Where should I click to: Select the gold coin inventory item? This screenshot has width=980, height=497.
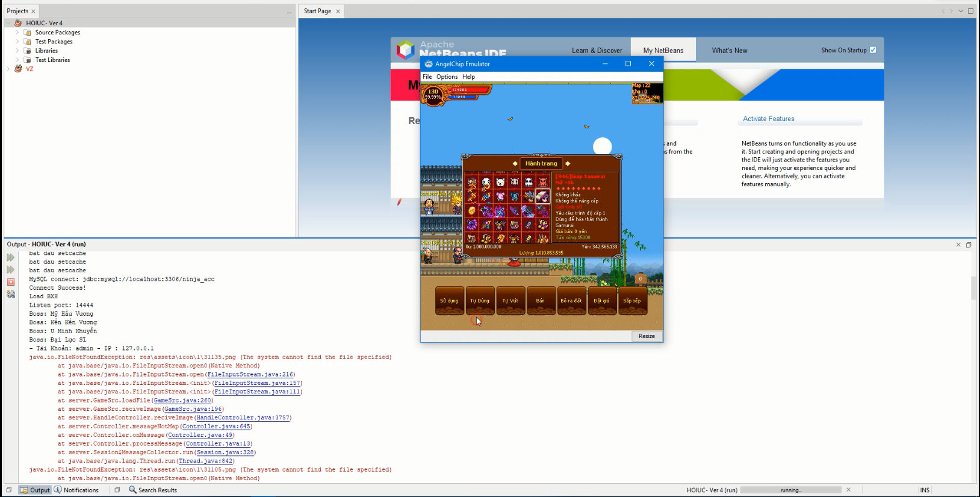(x=472, y=211)
